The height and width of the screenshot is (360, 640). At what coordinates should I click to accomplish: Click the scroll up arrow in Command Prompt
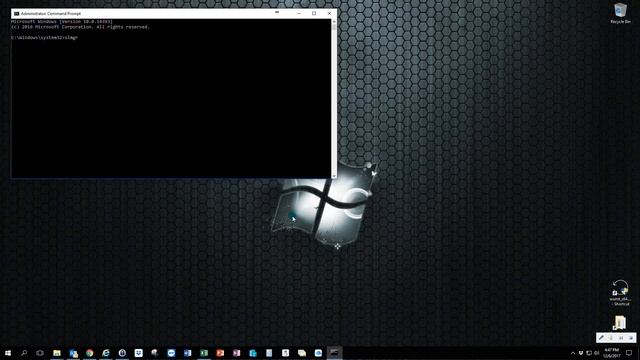(334, 22)
